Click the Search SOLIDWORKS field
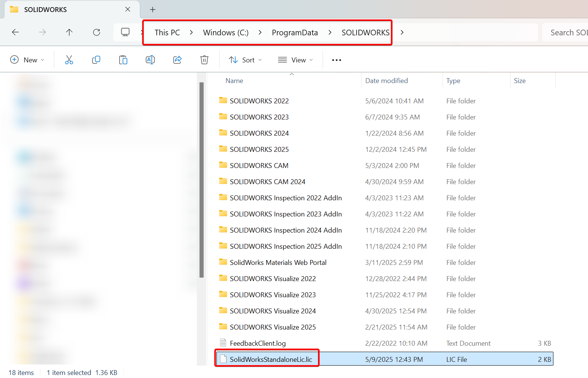Screen dimensions: 588x378 click(x=565, y=33)
